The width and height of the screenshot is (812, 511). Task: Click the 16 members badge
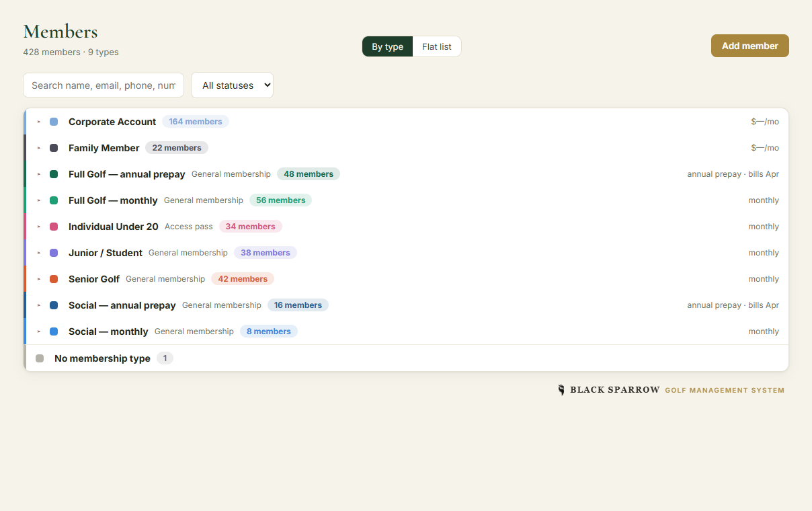pos(298,305)
